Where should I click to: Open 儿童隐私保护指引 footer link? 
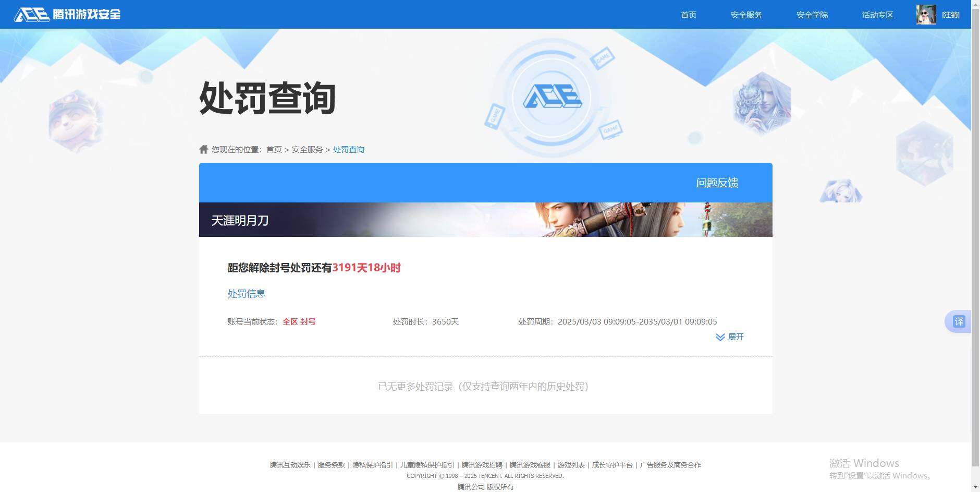(x=427, y=465)
